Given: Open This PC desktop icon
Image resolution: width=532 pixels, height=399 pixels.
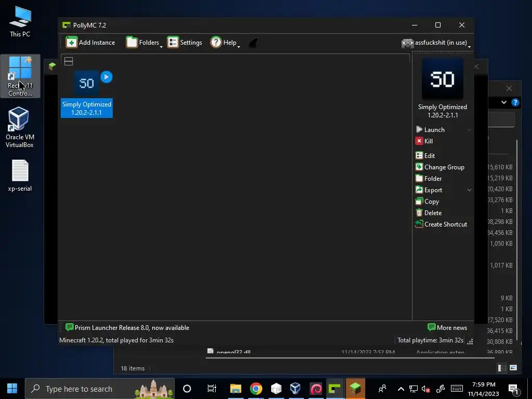Looking at the screenshot, I should click(20, 22).
